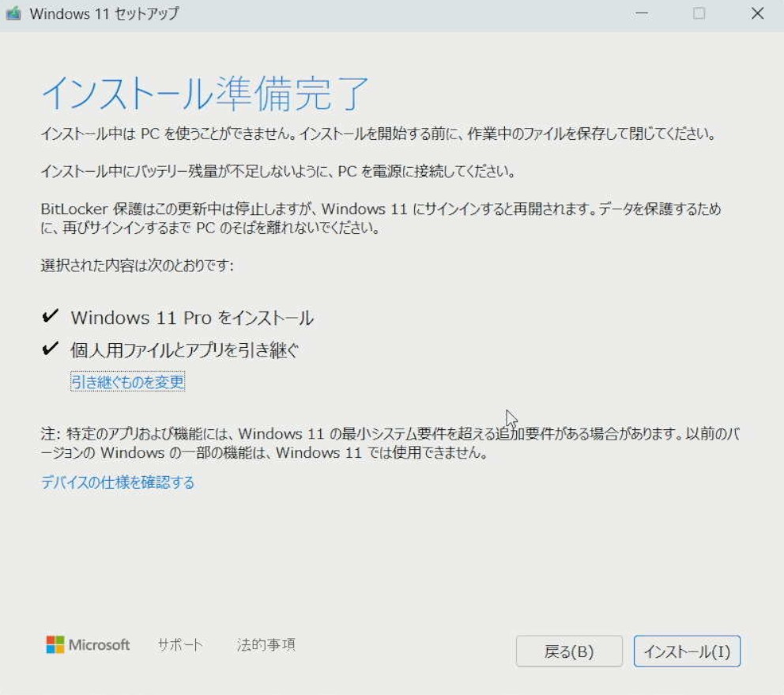Image resolution: width=784 pixels, height=695 pixels.
Task: Open the デバイスの仕様を確認する link
Action: pyautogui.click(x=118, y=482)
